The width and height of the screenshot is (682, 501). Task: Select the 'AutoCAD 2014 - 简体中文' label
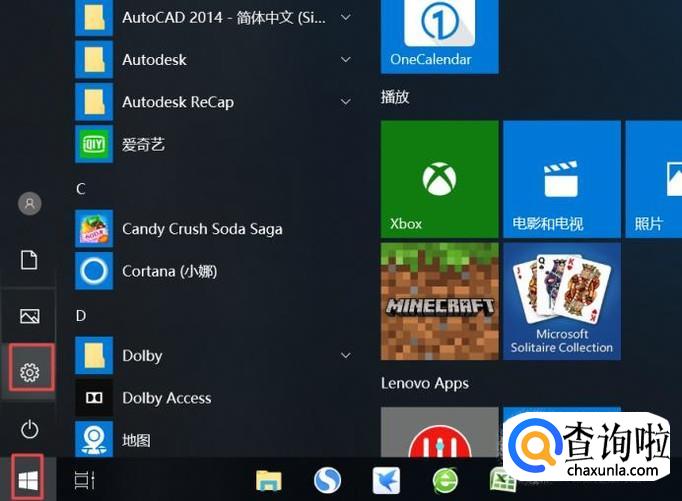point(224,18)
